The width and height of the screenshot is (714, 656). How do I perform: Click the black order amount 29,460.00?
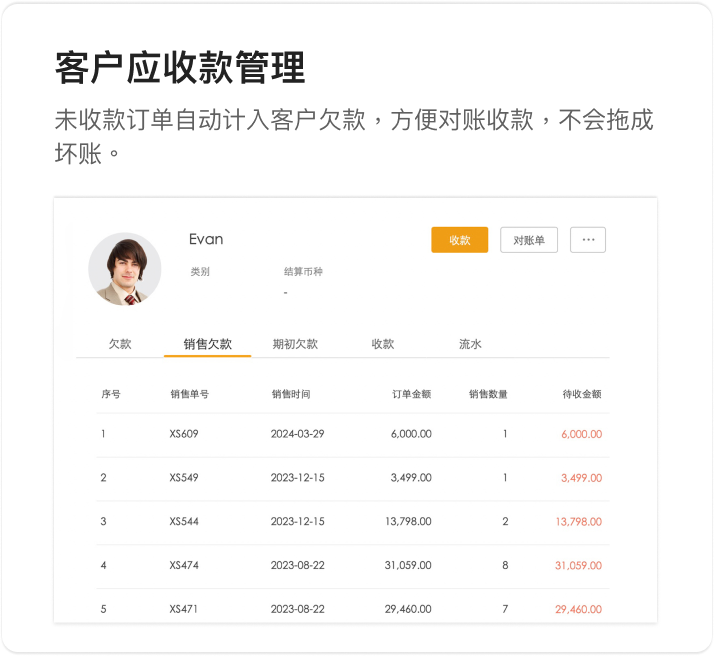[408, 609]
